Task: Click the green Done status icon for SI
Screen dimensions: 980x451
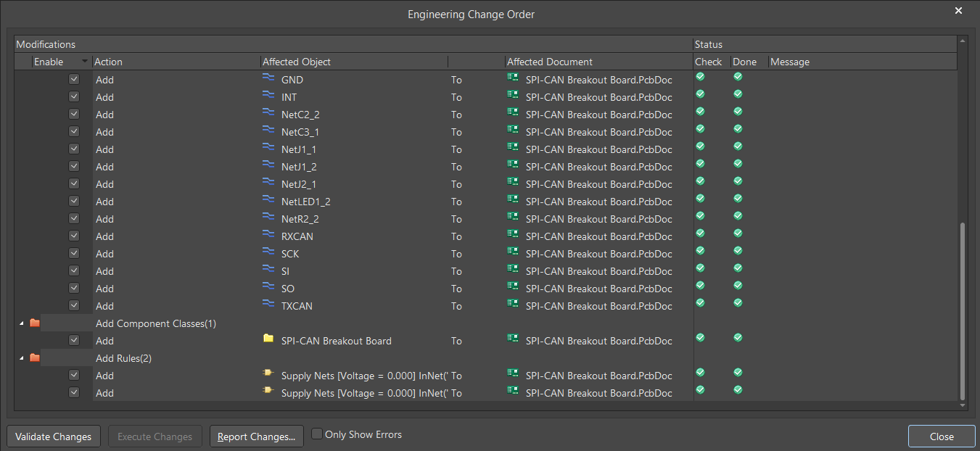Action: click(738, 268)
